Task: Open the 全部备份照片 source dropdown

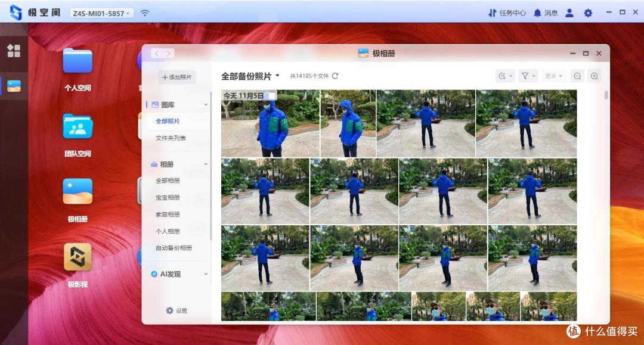Action: tap(250, 76)
